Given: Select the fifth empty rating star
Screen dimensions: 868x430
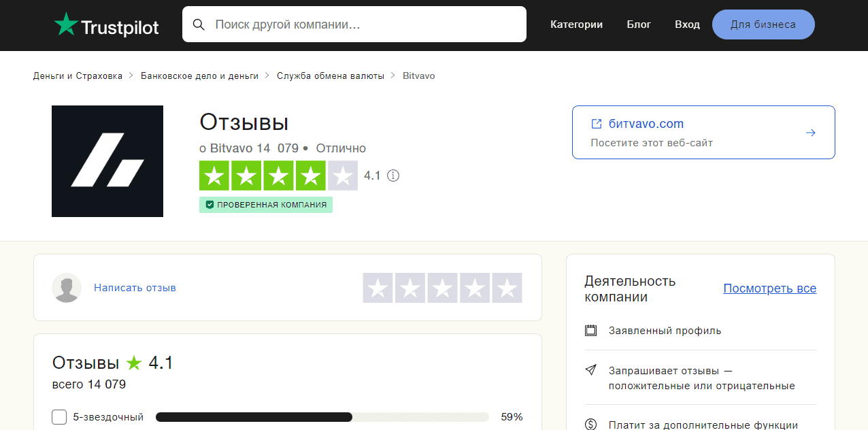Looking at the screenshot, I should [x=507, y=288].
